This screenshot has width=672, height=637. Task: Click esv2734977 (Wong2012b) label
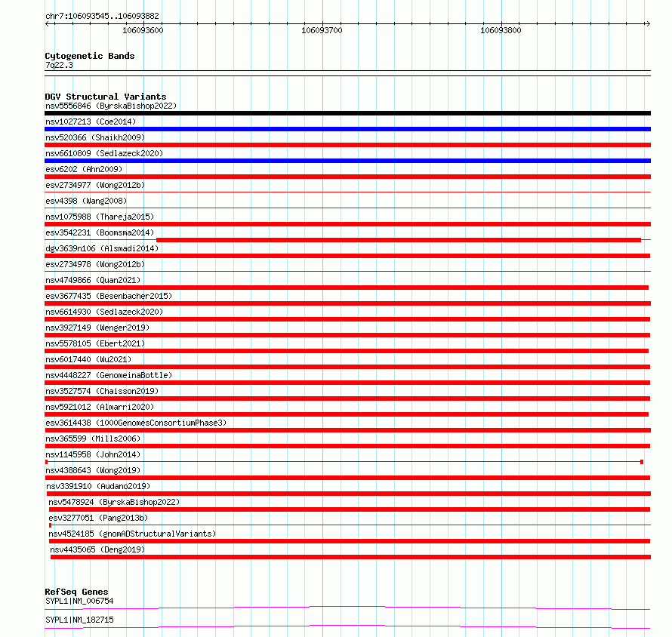click(x=95, y=185)
